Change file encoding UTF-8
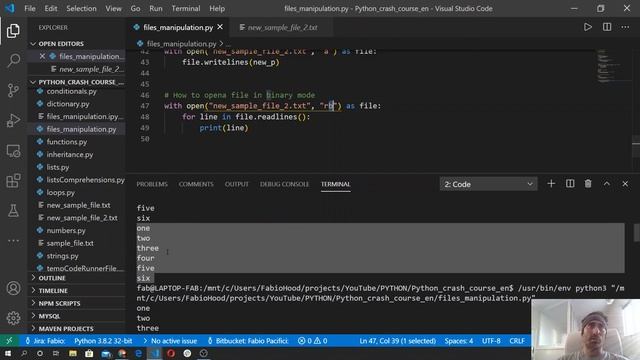640x360 pixels. [491, 340]
